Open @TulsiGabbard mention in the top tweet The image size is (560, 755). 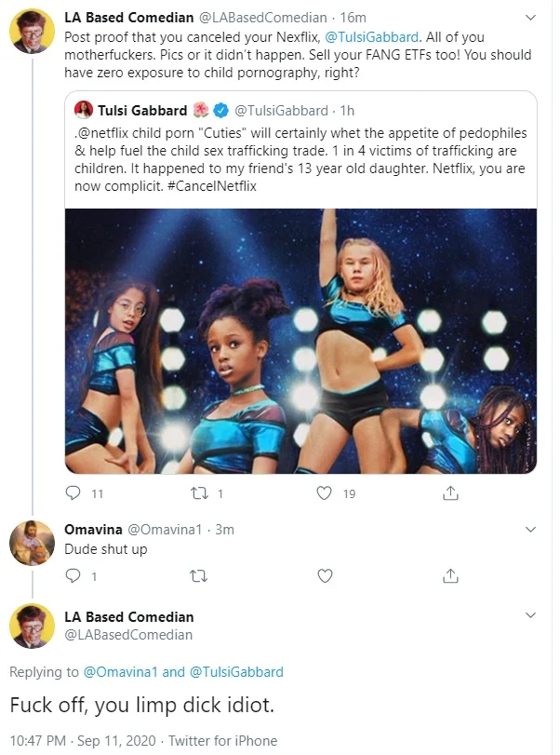pyautogui.click(x=372, y=37)
